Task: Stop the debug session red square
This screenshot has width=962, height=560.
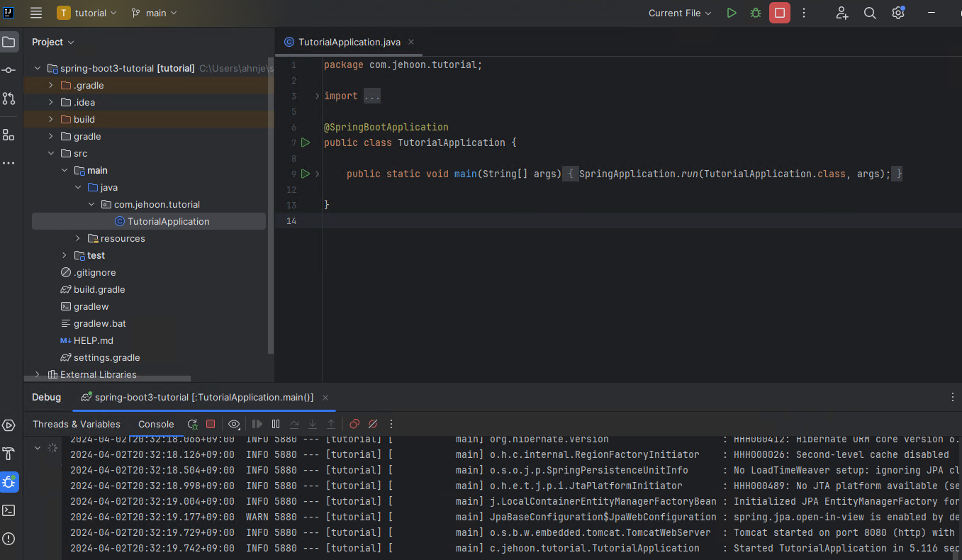Action: tap(211, 424)
